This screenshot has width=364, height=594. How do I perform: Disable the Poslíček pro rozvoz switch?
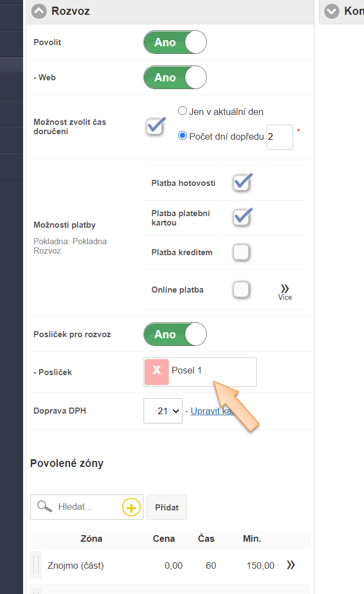pos(175,334)
